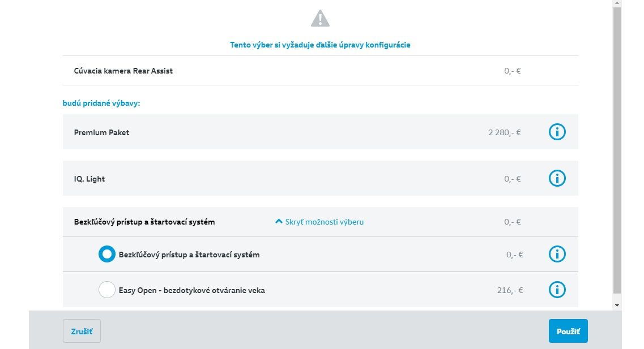Click chevron beside Skryť možnosti výberu
This screenshot has height=349, width=644.
pos(279,222)
